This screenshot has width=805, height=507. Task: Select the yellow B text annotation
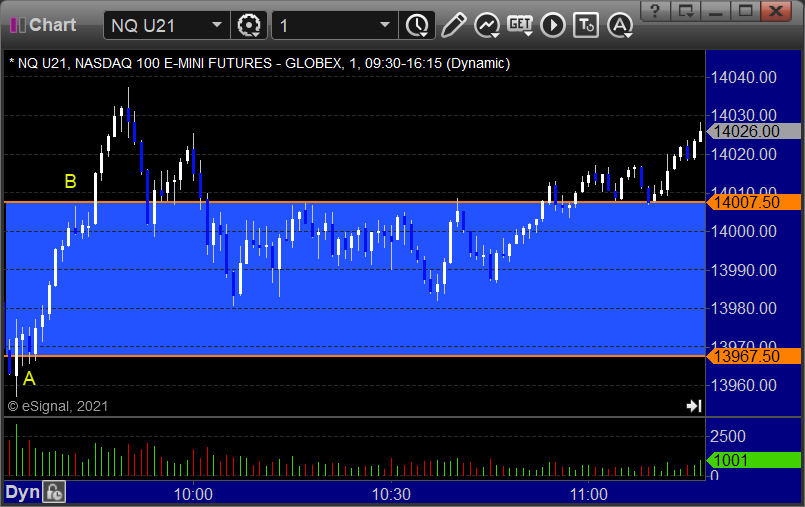70,181
